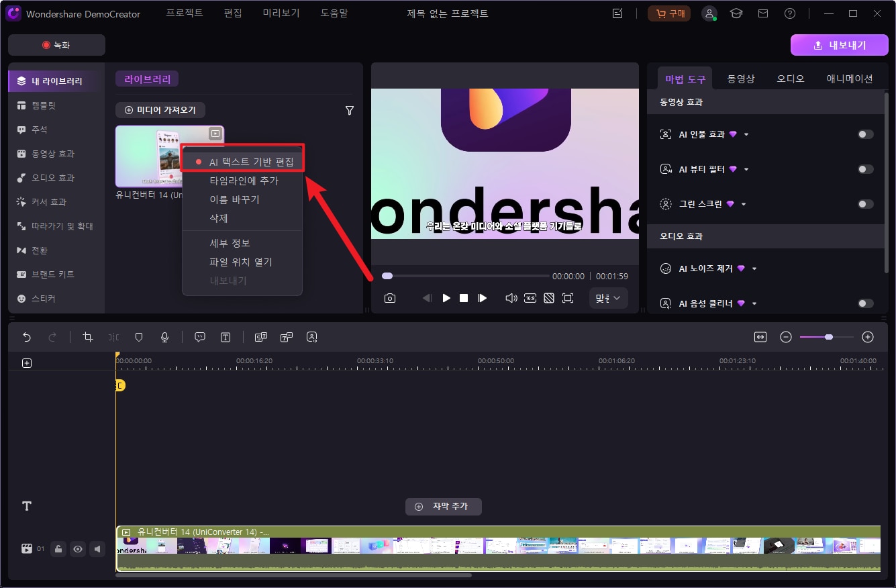Enable the AI 인물 효과 switch
The image size is (896, 588).
[866, 134]
